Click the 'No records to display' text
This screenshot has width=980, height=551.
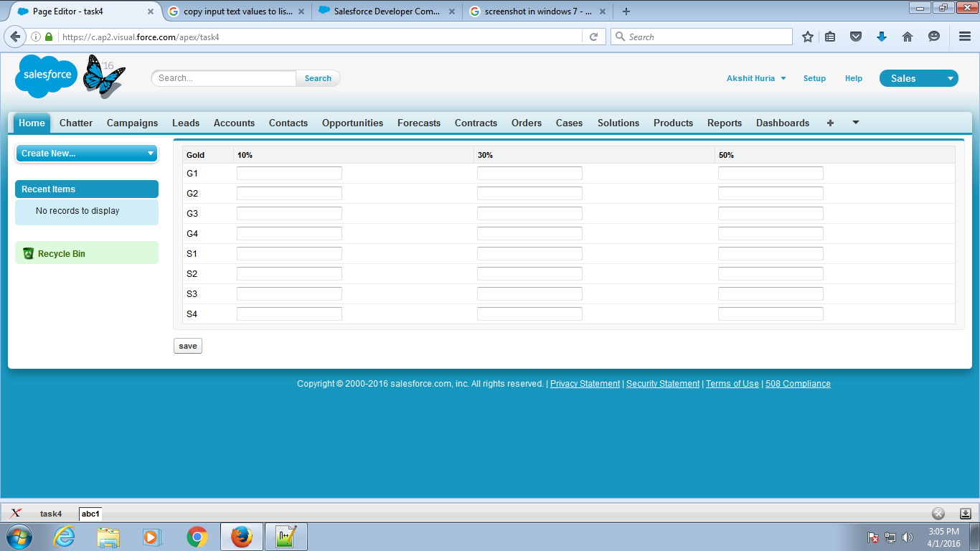click(x=77, y=211)
